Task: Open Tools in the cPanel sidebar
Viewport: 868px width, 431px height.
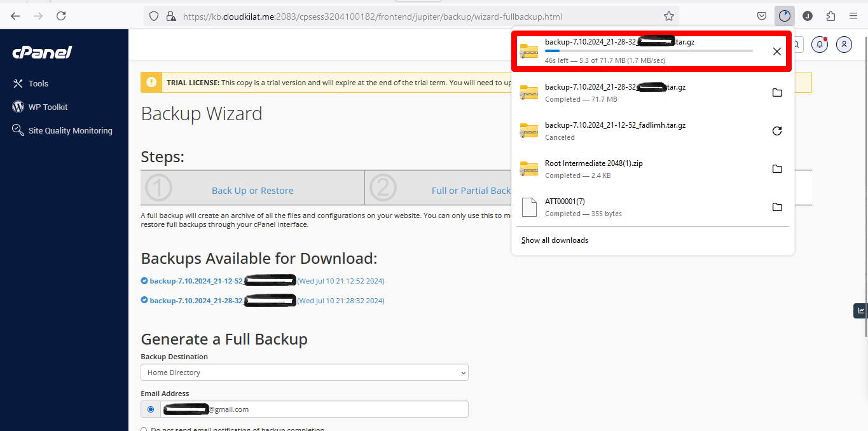Action: click(x=38, y=83)
